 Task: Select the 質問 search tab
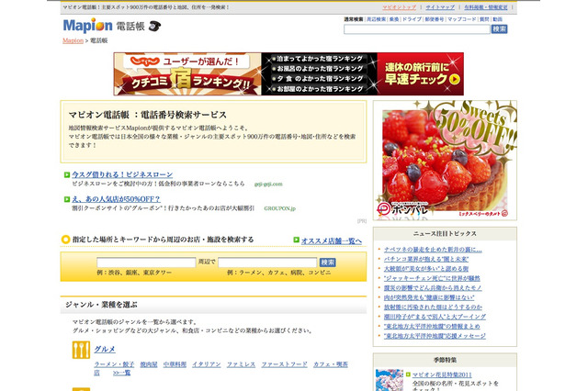coord(484,19)
